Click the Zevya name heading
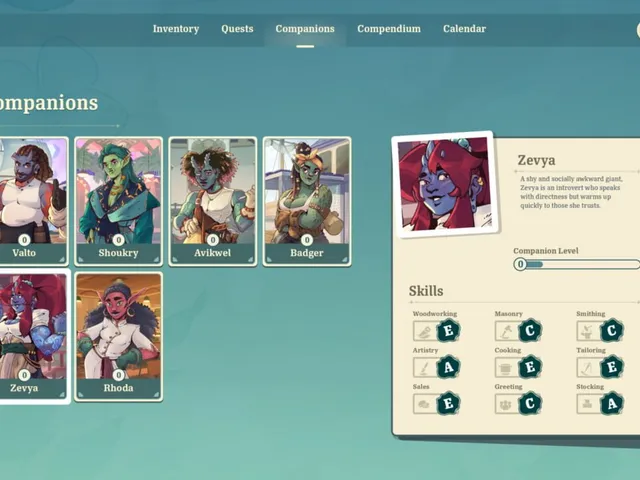 (536, 160)
